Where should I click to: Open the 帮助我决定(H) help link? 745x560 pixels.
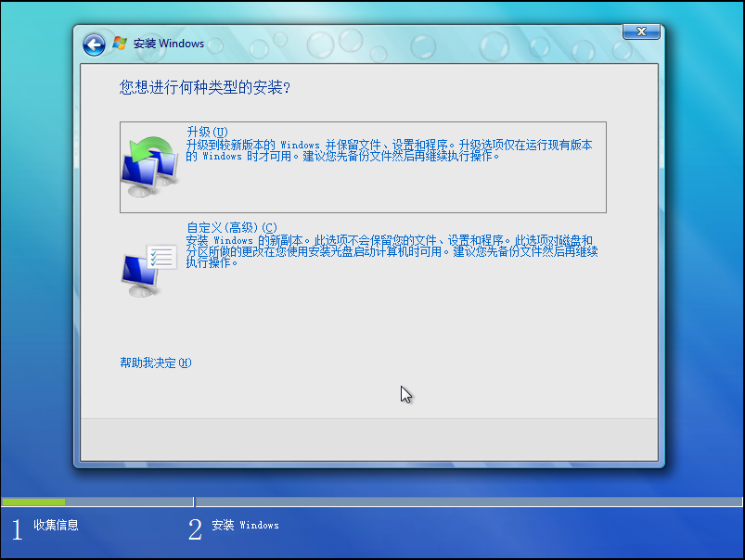tap(155, 363)
